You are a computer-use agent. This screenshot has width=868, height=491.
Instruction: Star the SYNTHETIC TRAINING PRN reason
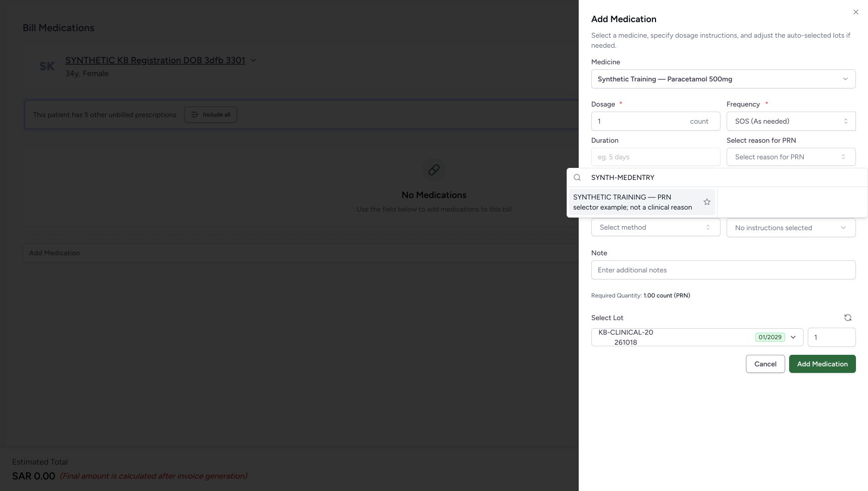pyautogui.click(x=707, y=202)
